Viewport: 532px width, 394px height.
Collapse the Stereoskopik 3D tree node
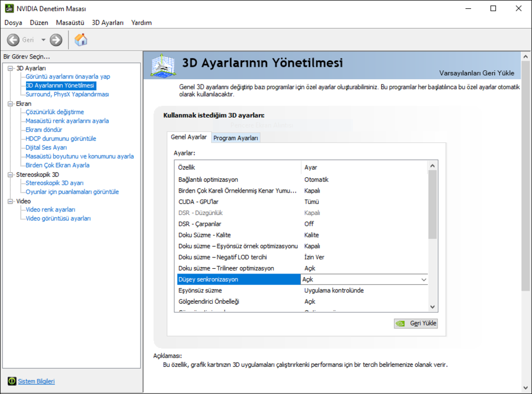click(x=11, y=175)
